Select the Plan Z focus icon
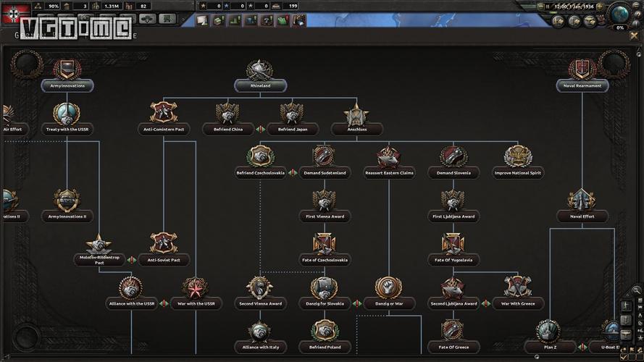 [x=548, y=332]
